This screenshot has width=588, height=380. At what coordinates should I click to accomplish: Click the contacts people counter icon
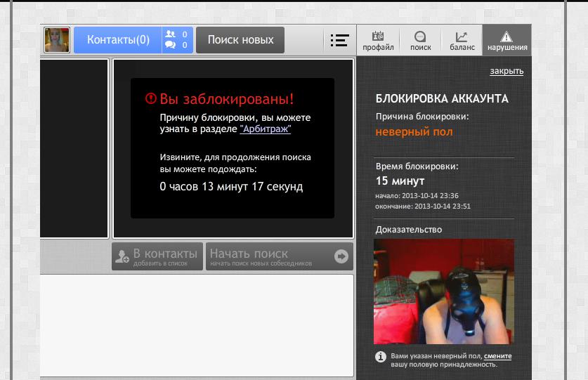[x=171, y=34]
